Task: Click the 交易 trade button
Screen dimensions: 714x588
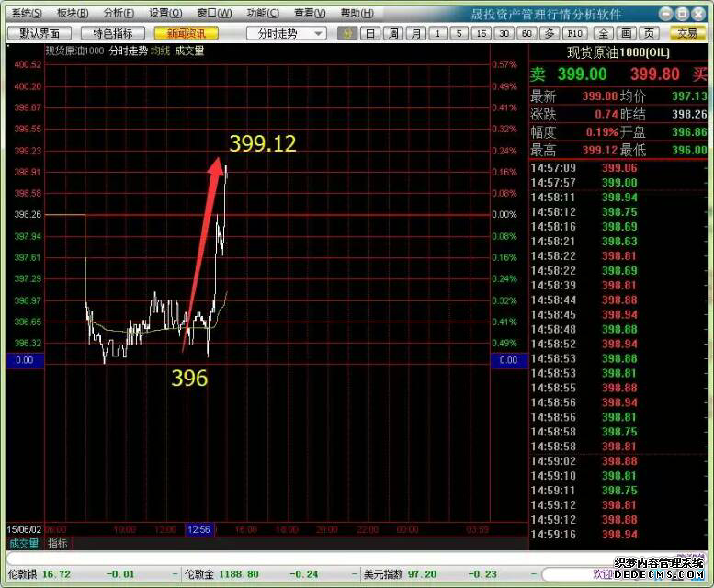Action: coord(687,33)
